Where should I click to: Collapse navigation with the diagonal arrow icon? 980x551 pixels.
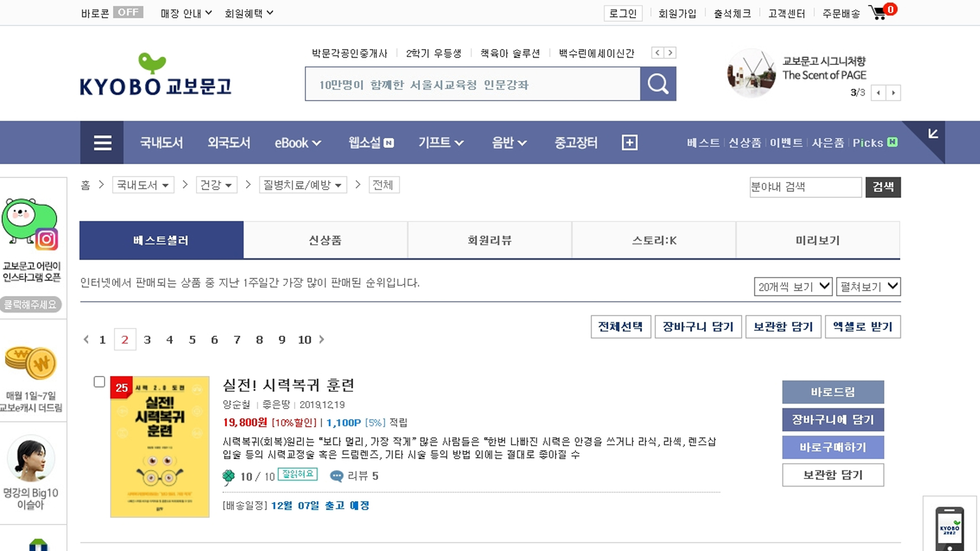point(933,134)
